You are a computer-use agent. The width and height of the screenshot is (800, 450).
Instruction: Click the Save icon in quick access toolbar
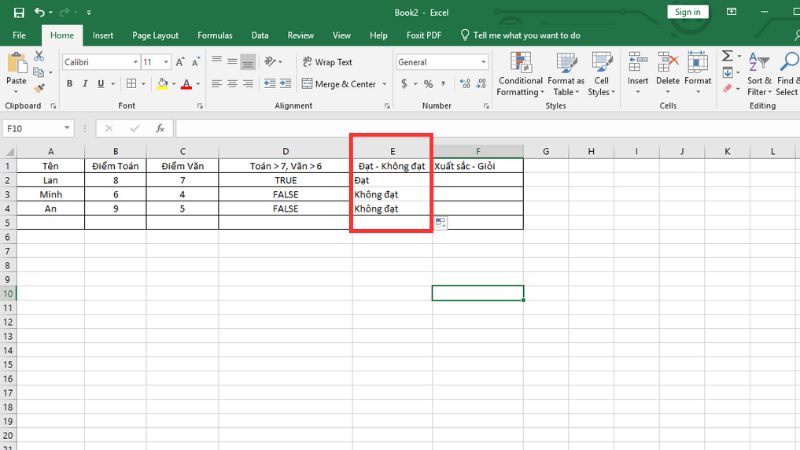click(19, 12)
